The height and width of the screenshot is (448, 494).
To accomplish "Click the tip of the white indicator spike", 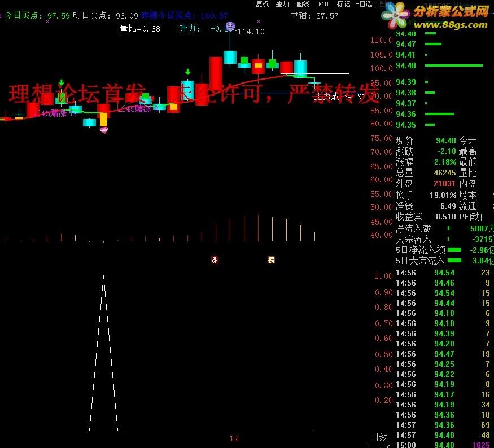I will 103,276.
